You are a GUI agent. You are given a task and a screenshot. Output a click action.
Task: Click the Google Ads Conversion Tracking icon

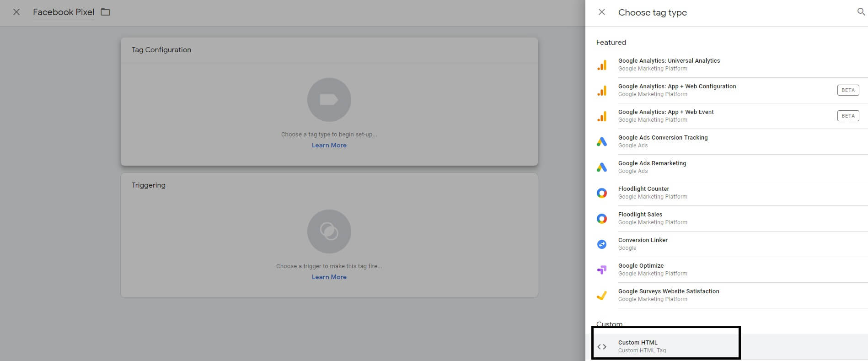(602, 142)
